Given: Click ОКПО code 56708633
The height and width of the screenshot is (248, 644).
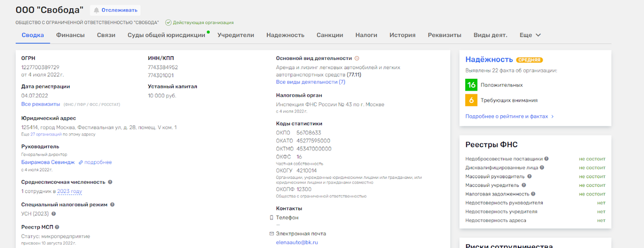Looking at the screenshot, I should pos(309,132).
